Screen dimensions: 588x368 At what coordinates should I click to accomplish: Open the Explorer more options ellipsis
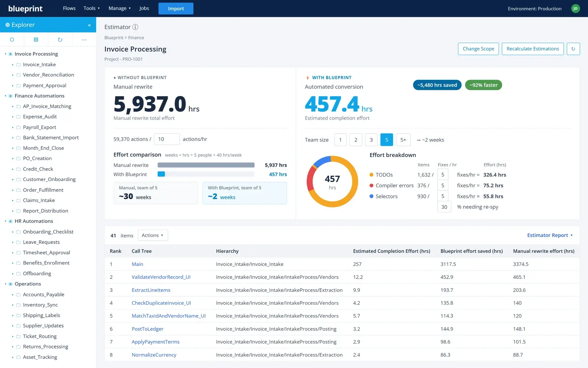(84, 39)
